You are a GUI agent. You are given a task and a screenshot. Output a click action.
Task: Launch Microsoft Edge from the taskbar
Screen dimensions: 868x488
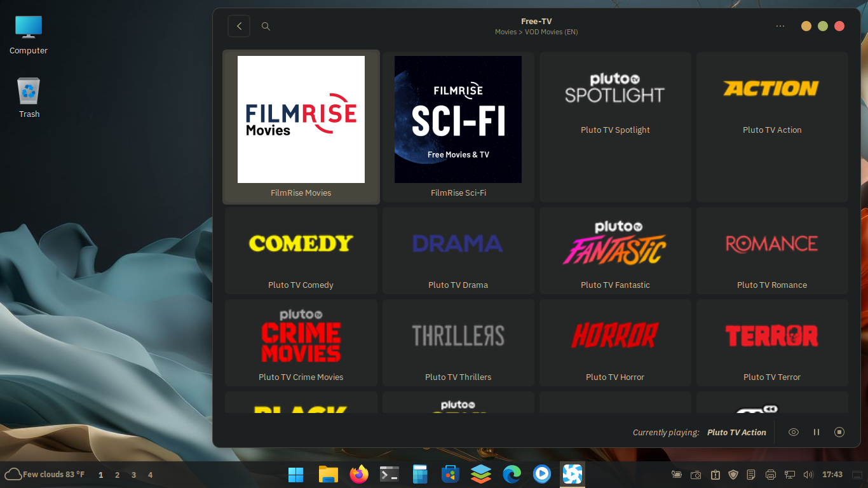point(512,475)
